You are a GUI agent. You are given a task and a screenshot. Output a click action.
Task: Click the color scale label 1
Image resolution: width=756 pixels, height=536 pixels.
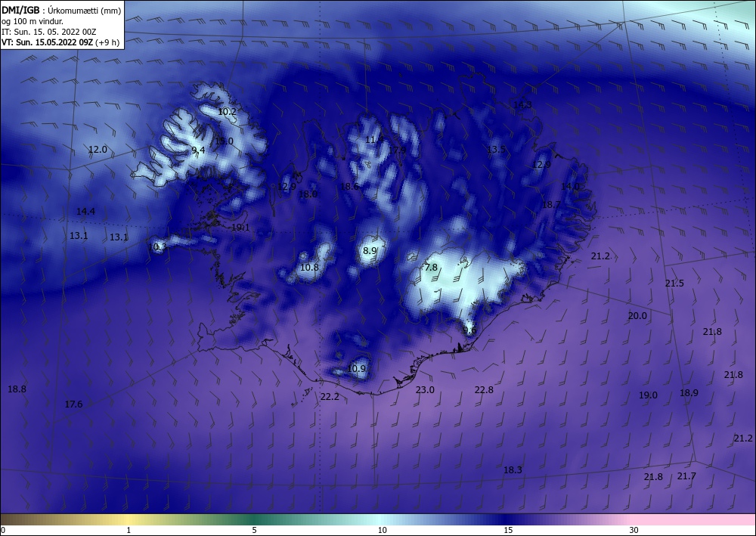pos(129,530)
